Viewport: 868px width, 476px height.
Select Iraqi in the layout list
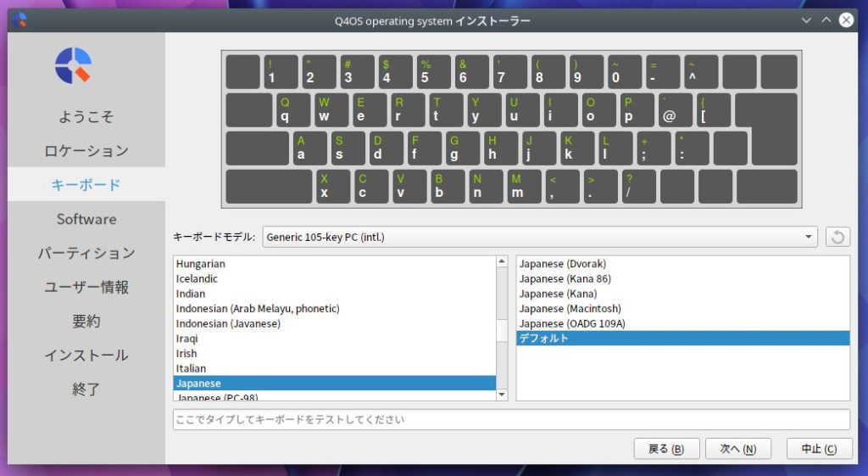coord(334,339)
